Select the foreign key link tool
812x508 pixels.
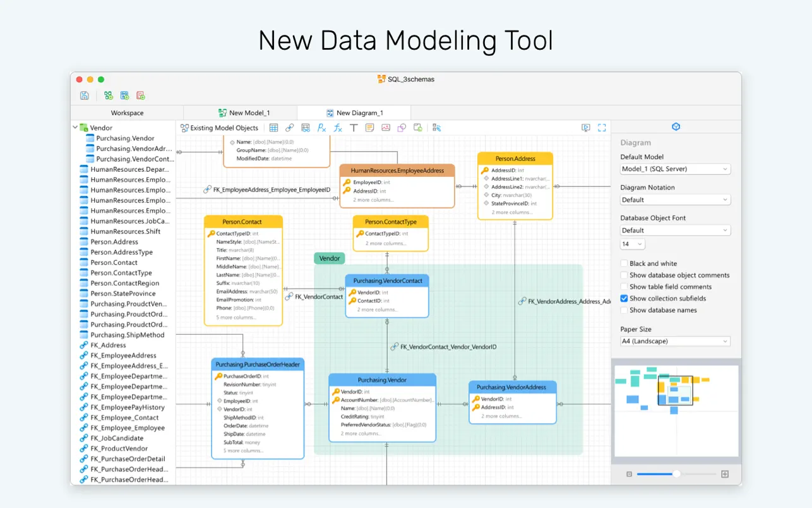(x=289, y=128)
